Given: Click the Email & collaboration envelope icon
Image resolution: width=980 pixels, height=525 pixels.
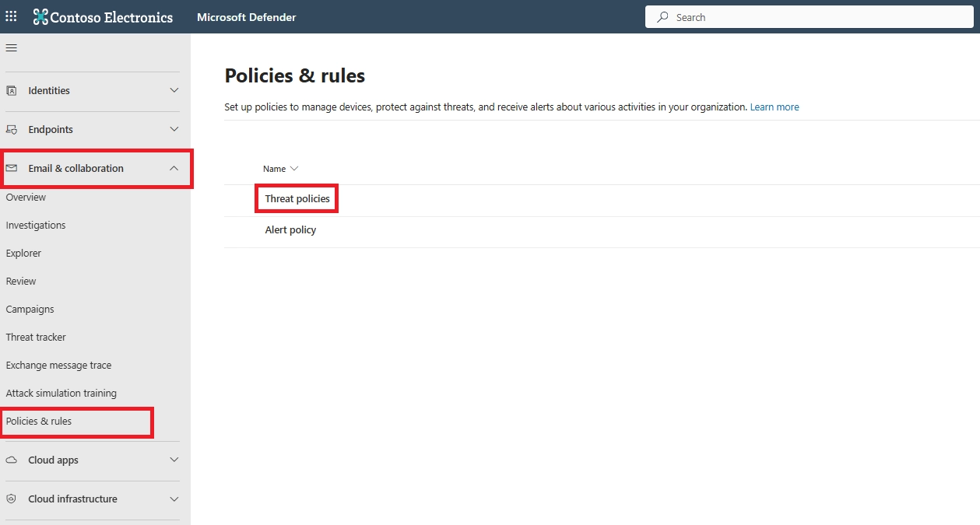Looking at the screenshot, I should tap(12, 168).
